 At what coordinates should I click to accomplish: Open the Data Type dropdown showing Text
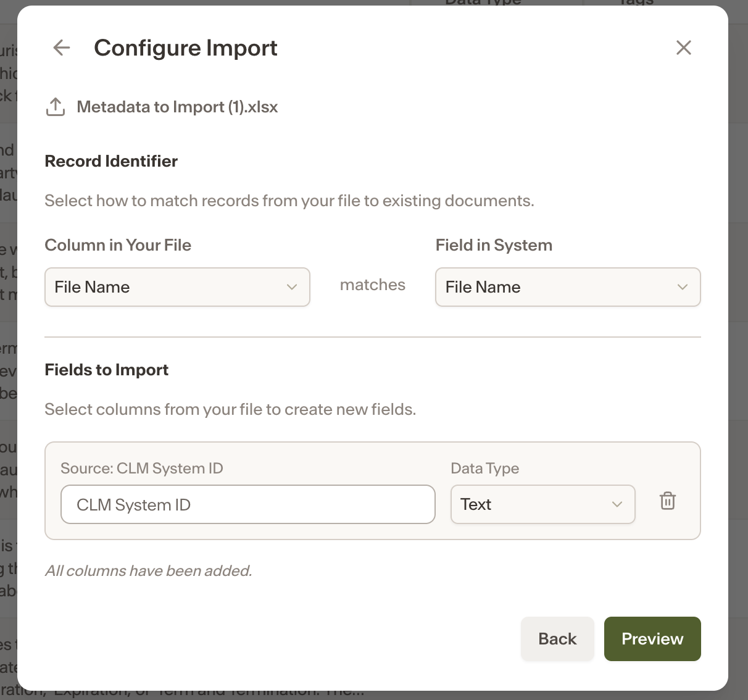tap(543, 504)
